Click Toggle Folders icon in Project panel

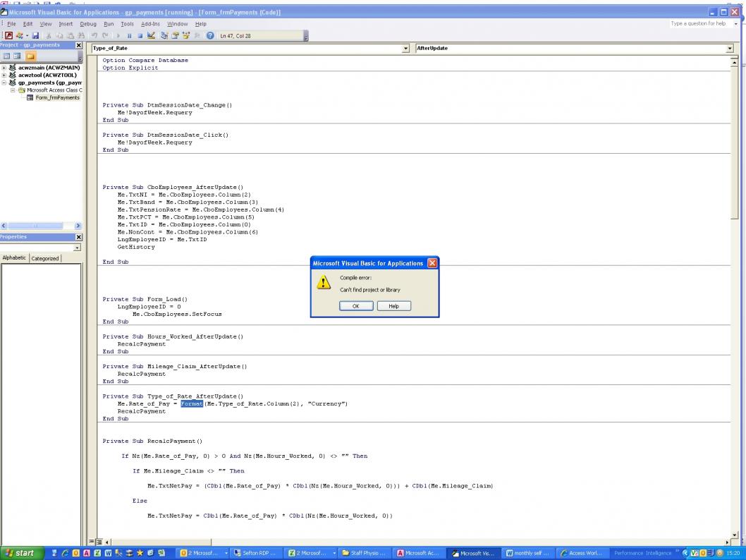click(x=30, y=56)
